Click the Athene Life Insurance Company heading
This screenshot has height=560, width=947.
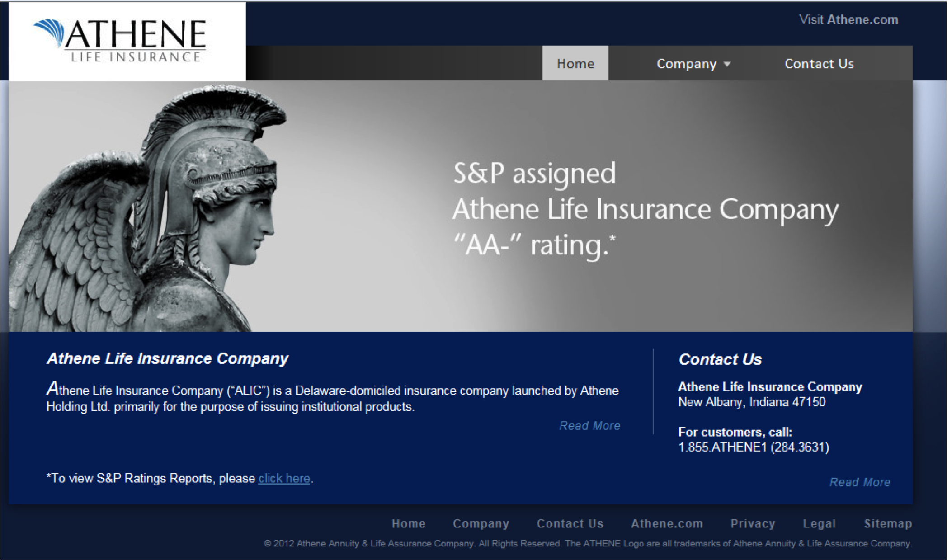(x=167, y=358)
